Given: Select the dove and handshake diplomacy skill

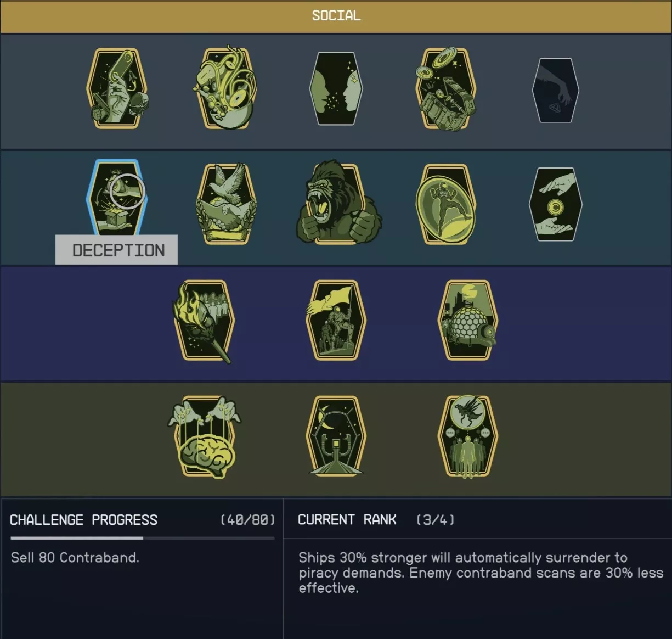Looking at the screenshot, I should pos(227,204).
